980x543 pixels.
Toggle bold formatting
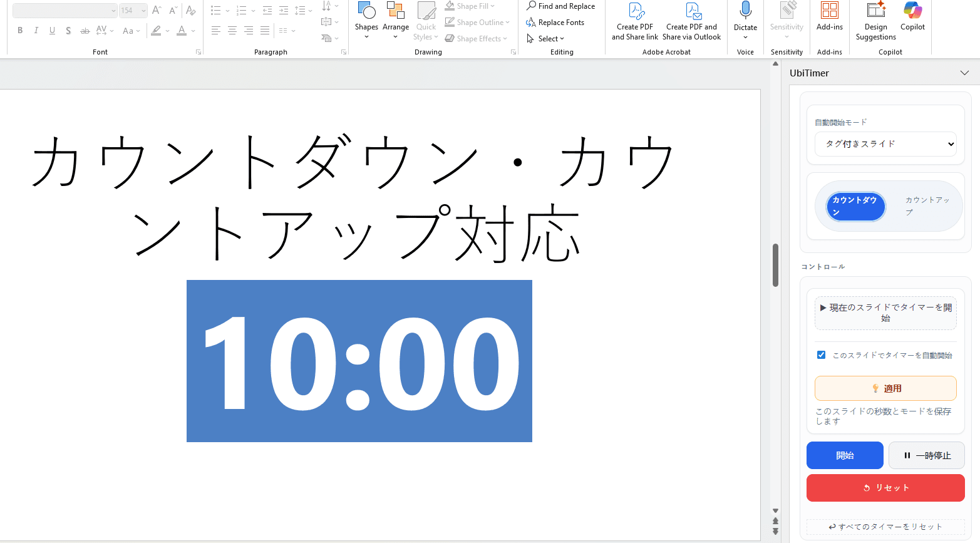(19, 29)
